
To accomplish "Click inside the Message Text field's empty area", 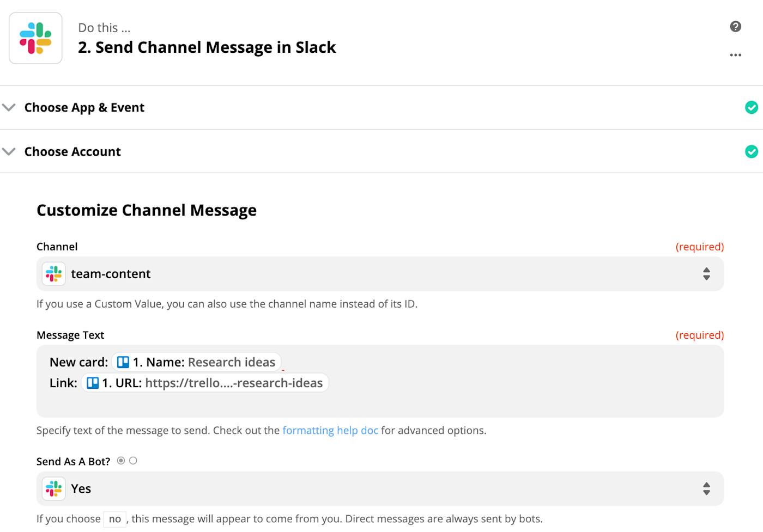I will [380, 405].
